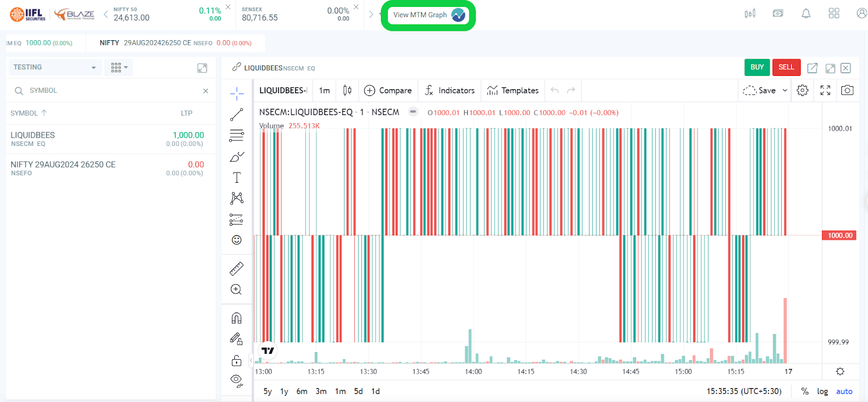
Task: Open the Indicators dialog
Action: click(450, 91)
